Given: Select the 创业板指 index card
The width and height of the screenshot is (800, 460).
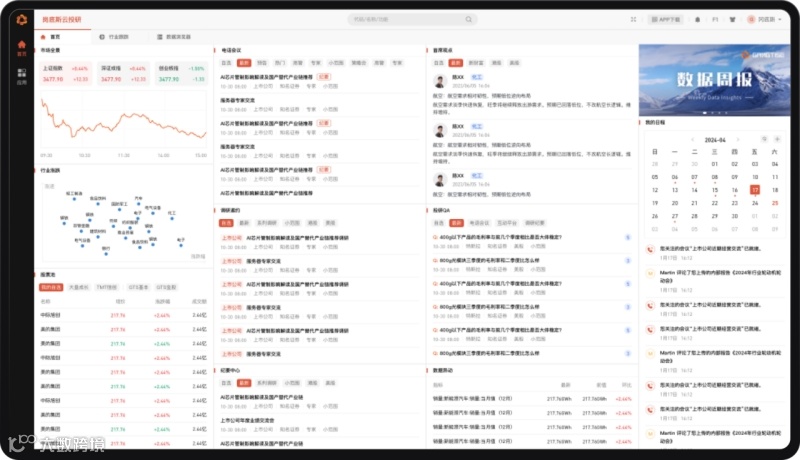Looking at the screenshot, I should pyautogui.click(x=181, y=73).
